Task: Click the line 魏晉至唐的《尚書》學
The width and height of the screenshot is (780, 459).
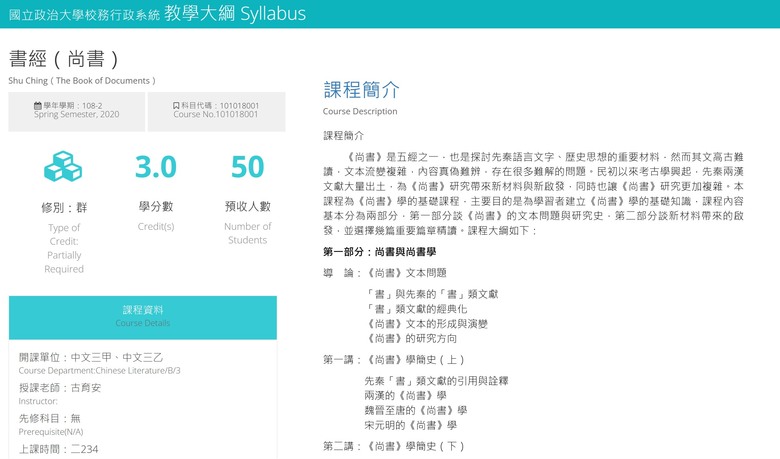Action: point(416,410)
